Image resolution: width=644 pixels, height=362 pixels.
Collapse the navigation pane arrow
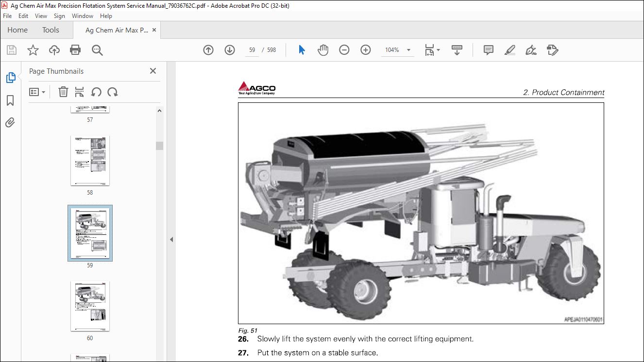tap(171, 239)
